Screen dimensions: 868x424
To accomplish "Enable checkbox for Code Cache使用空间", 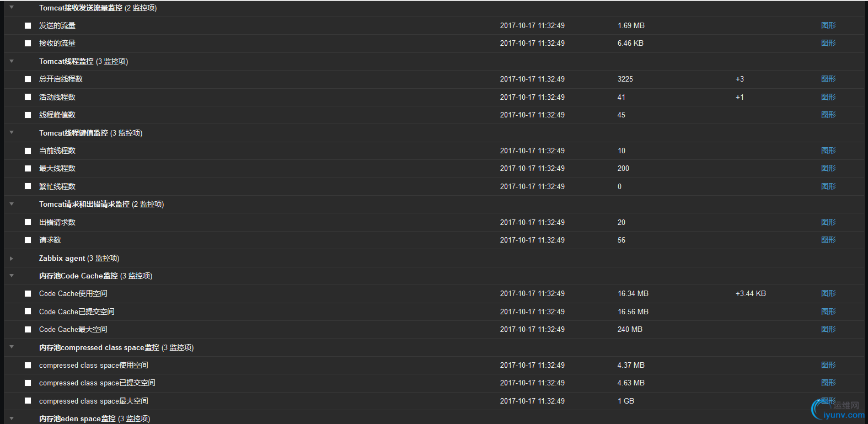I will pos(28,293).
